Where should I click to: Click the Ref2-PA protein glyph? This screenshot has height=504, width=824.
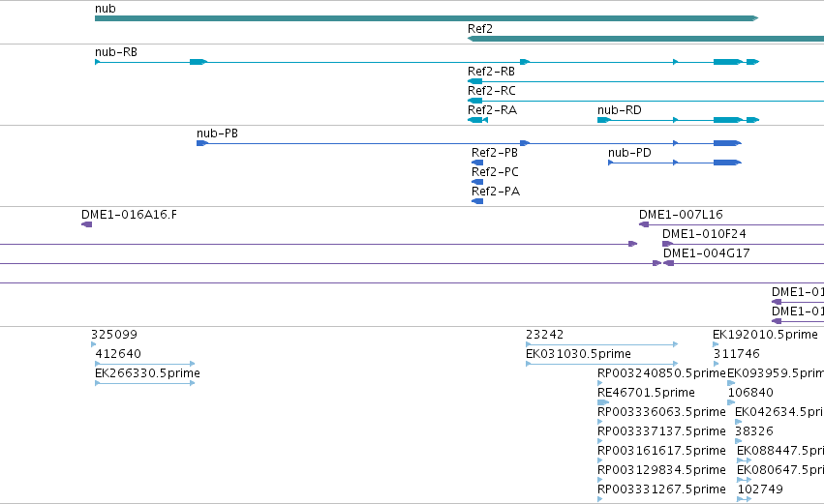coord(477,201)
